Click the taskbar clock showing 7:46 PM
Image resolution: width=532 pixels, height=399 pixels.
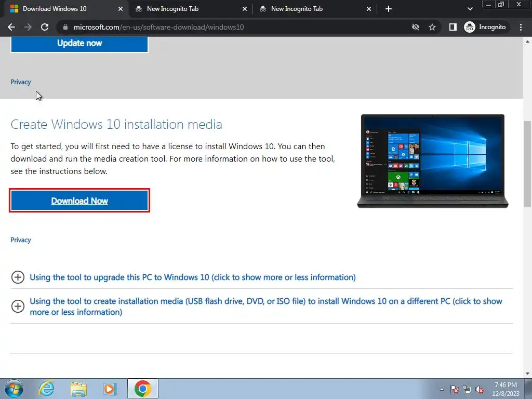coord(506,389)
